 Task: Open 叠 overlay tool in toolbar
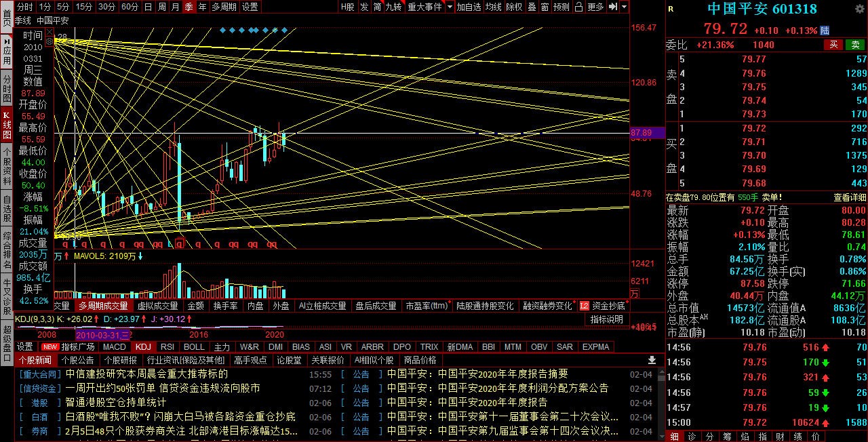pos(531,7)
